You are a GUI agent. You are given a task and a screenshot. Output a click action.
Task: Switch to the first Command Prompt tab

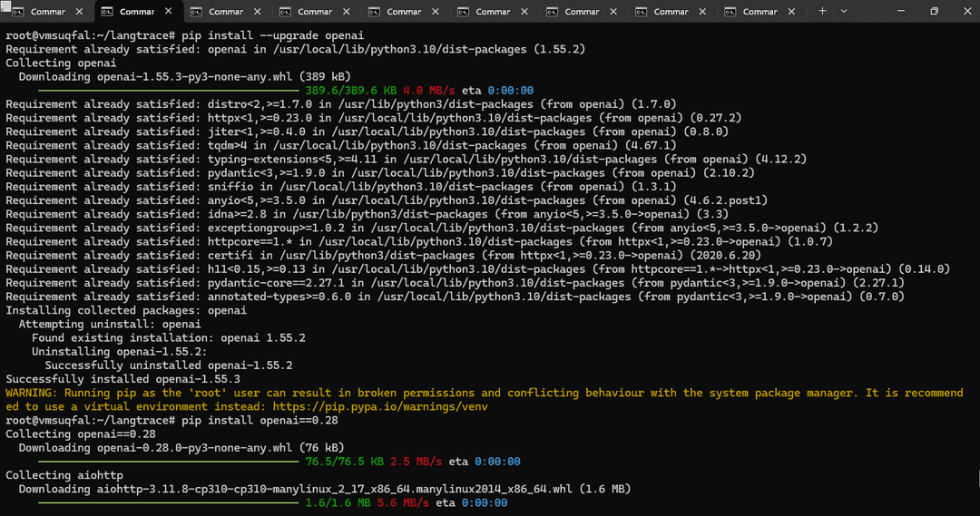click(45, 12)
